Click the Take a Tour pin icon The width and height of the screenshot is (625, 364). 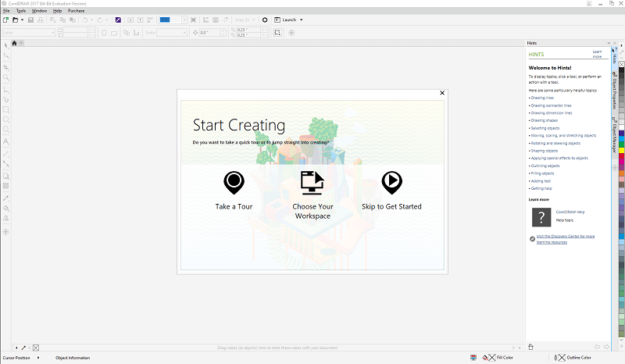(234, 183)
